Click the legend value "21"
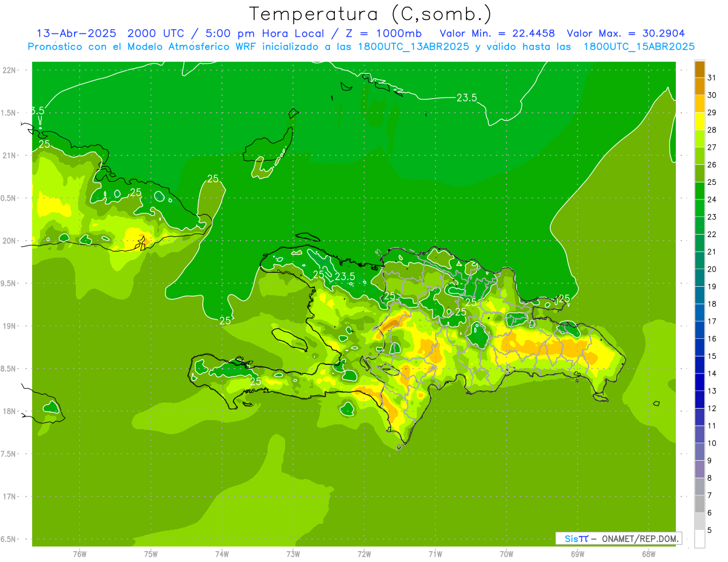Image resolution: width=728 pixels, height=562 pixels. (712, 252)
